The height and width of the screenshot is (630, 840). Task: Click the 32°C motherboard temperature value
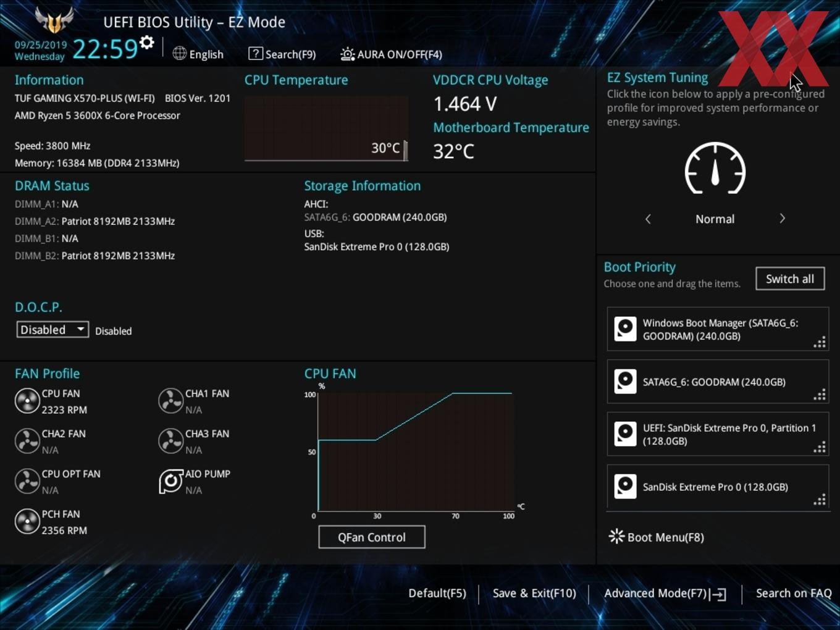pyautogui.click(x=453, y=151)
